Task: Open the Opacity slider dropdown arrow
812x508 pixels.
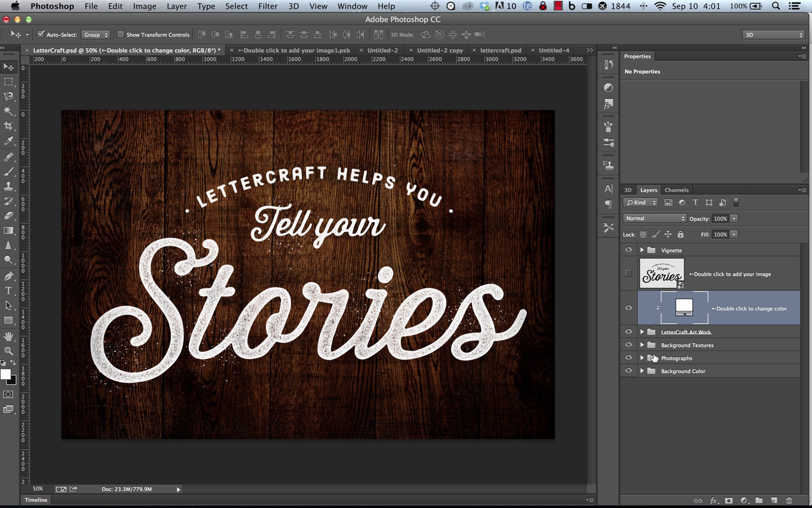Action: tap(734, 218)
